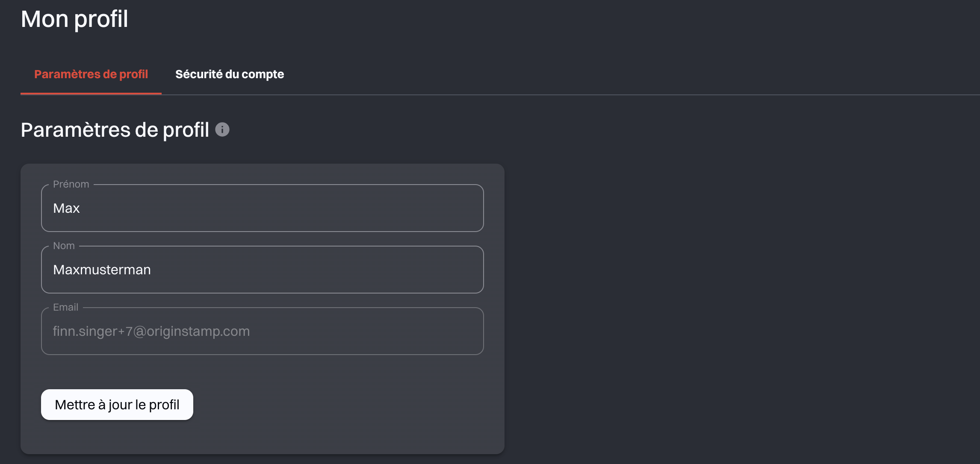This screenshot has width=980, height=464.
Task: Click the Mon profil page title
Action: tap(74, 19)
